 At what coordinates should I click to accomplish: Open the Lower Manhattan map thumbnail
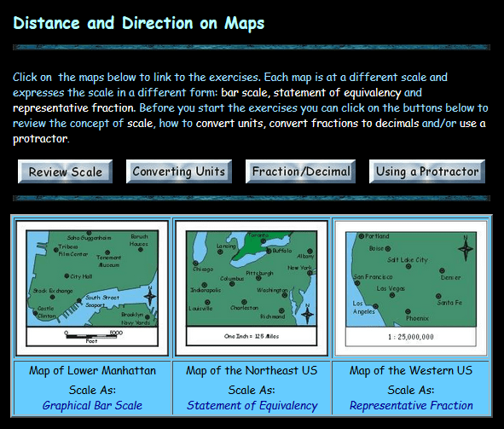point(92,288)
